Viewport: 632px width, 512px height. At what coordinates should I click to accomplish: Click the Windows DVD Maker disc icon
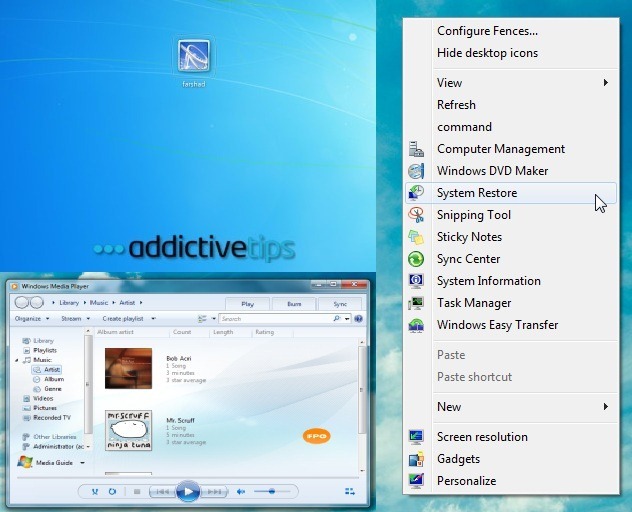click(x=416, y=171)
